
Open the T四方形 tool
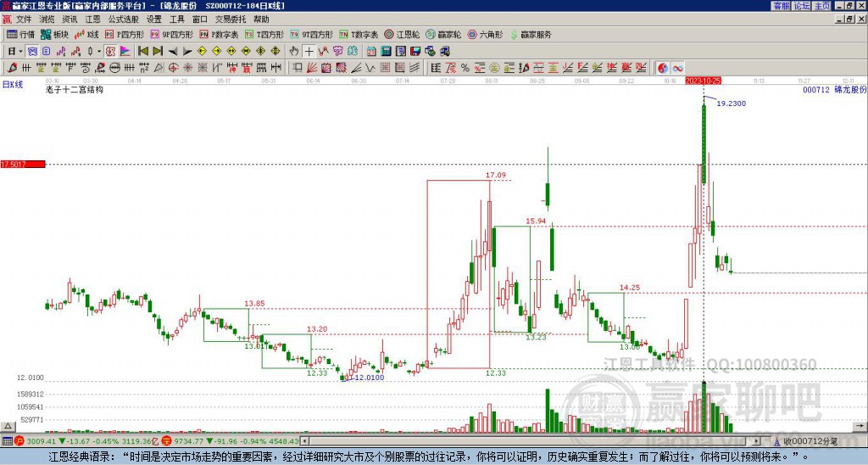[x=264, y=34]
